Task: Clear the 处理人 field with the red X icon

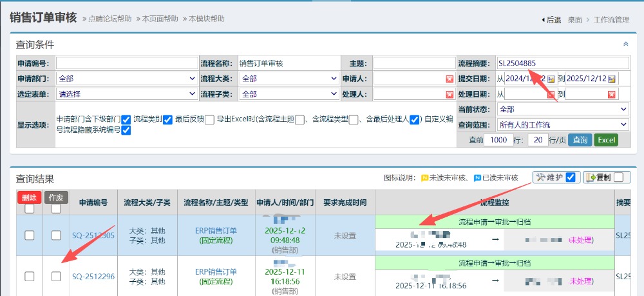Action: click(x=450, y=94)
